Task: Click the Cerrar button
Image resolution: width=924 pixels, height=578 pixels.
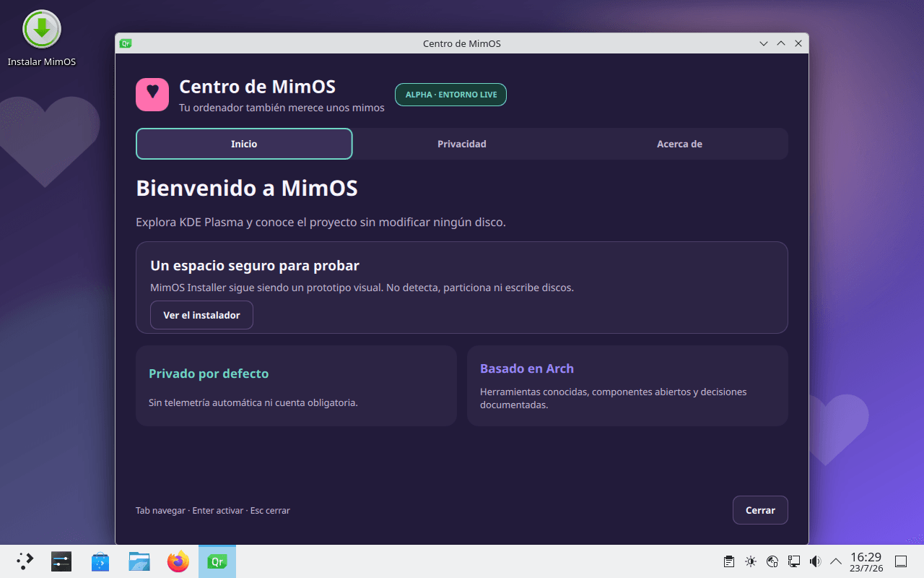Action: (x=760, y=510)
